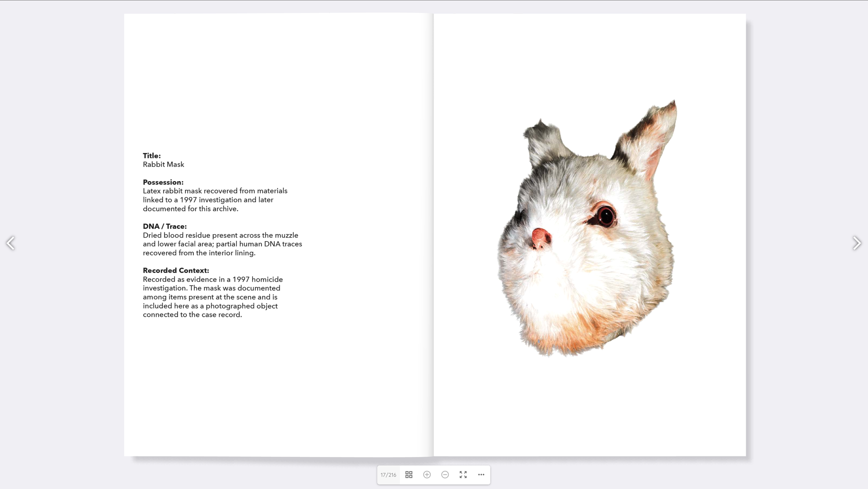Click the rabbit mask's pink nose
Image resolution: width=868 pixels, height=489 pixels.
(x=541, y=238)
